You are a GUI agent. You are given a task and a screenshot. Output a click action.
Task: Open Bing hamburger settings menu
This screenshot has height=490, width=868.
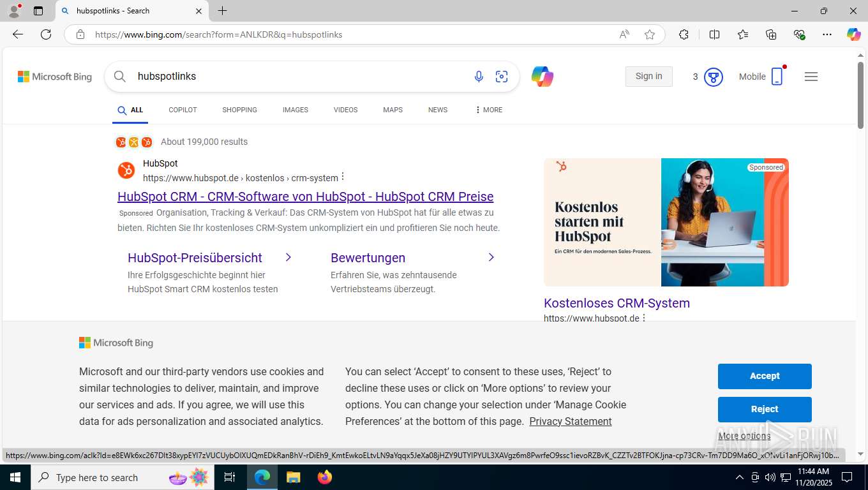pos(811,77)
